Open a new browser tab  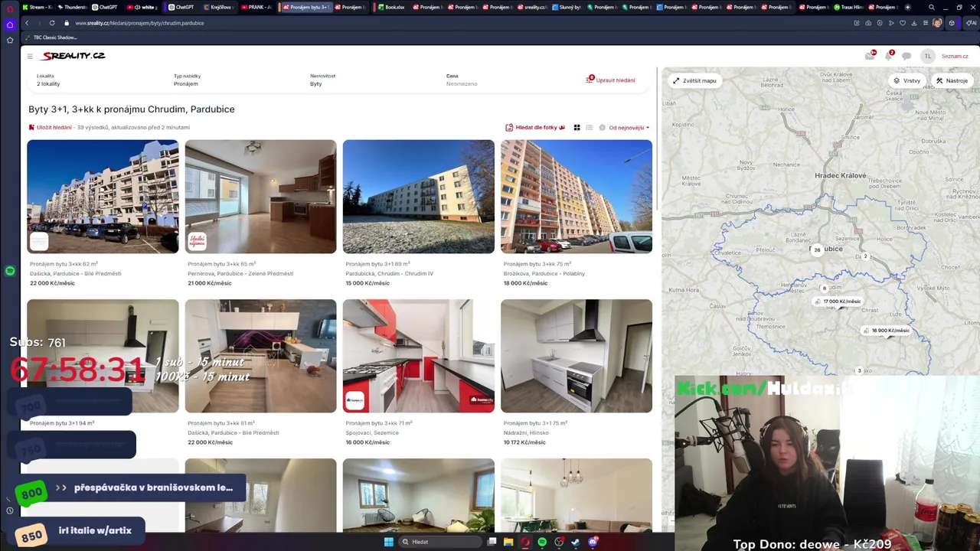(x=907, y=7)
